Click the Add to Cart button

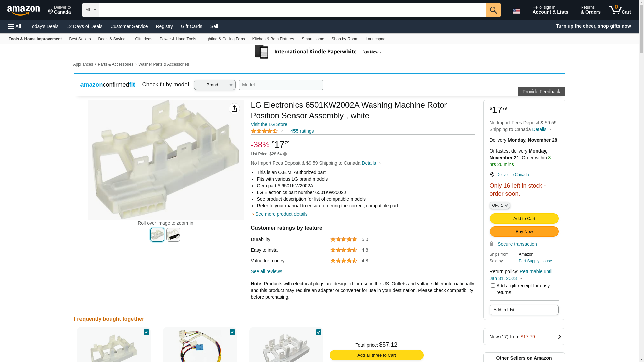[524, 219]
